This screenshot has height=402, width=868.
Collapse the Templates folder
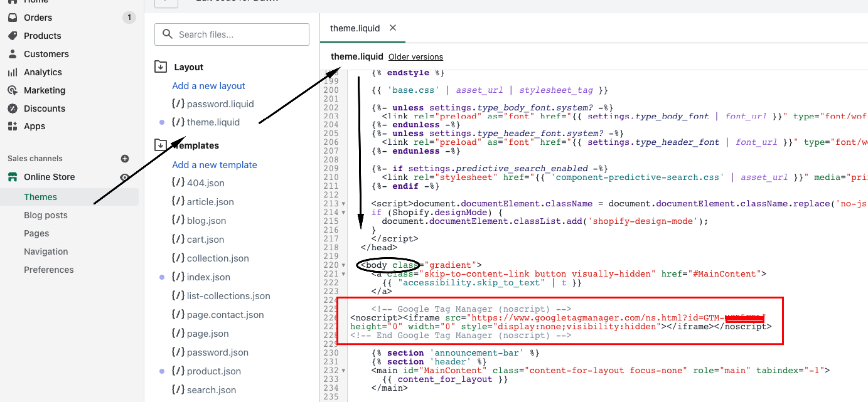pyautogui.click(x=161, y=145)
